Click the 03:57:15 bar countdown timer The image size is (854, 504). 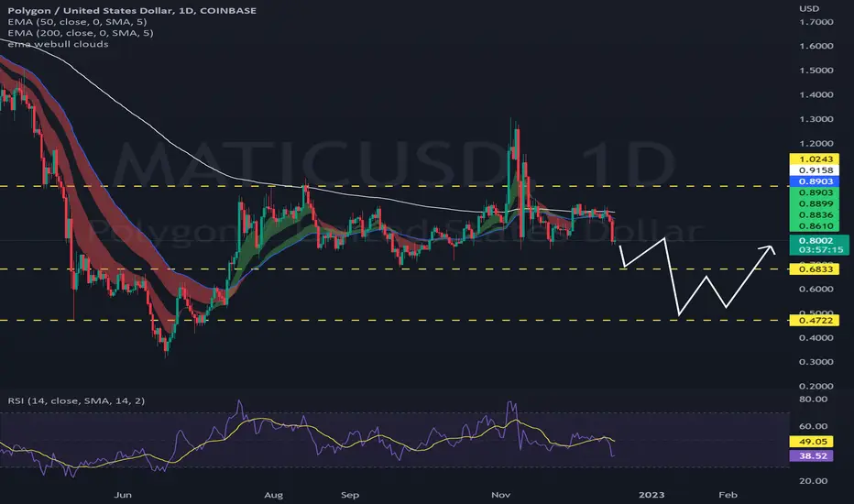click(821, 250)
